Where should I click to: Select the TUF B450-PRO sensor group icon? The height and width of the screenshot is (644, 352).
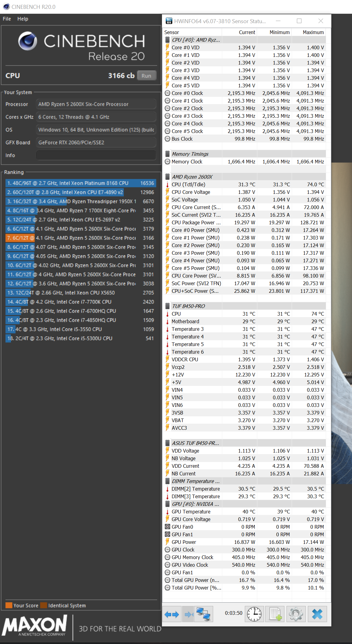pyautogui.click(x=167, y=306)
